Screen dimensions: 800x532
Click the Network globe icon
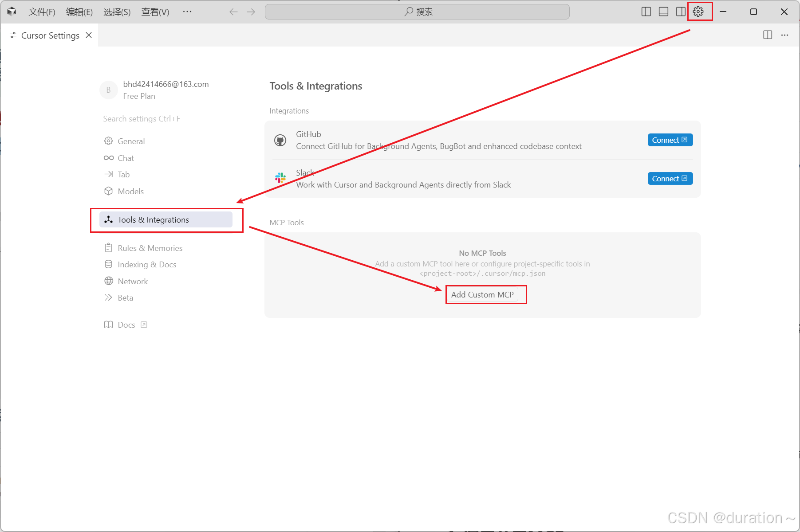click(x=108, y=281)
